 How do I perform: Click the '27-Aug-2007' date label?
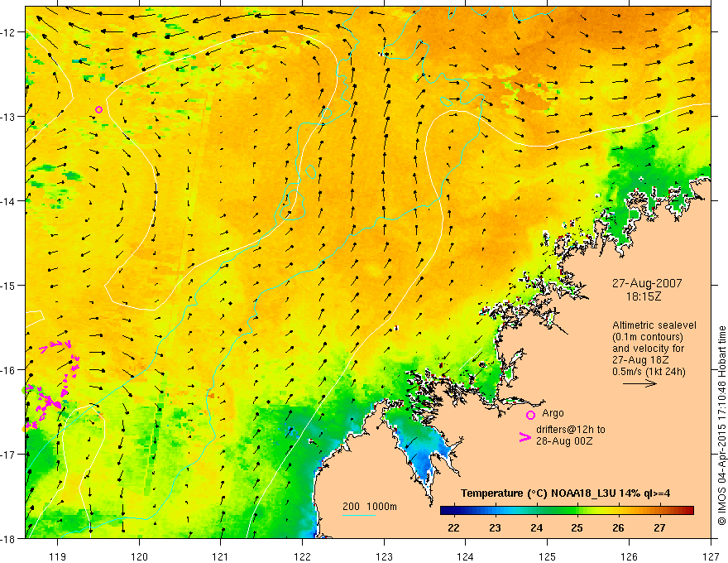coord(647,283)
